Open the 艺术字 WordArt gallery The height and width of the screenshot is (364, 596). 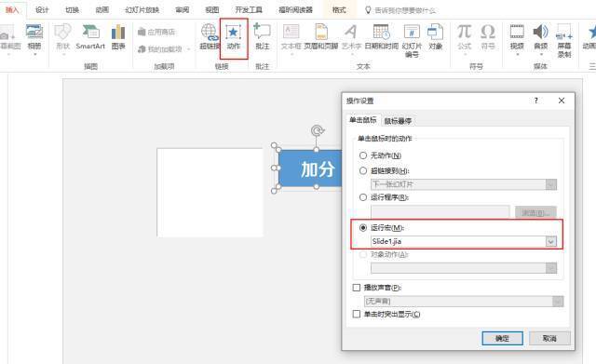(x=351, y=36)
